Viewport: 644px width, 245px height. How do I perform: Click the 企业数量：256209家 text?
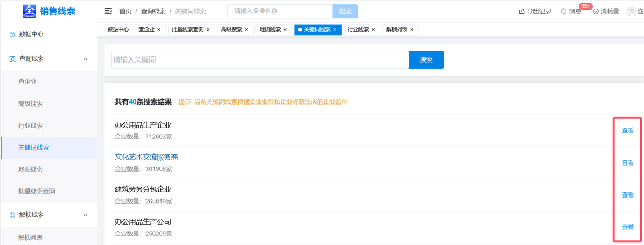[x=143, y=234]
